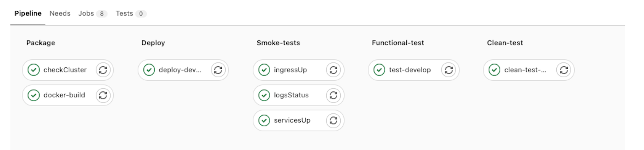Retry the test-develop job
The width and height of the screenshot is (644, 150).
coord(449,70)
